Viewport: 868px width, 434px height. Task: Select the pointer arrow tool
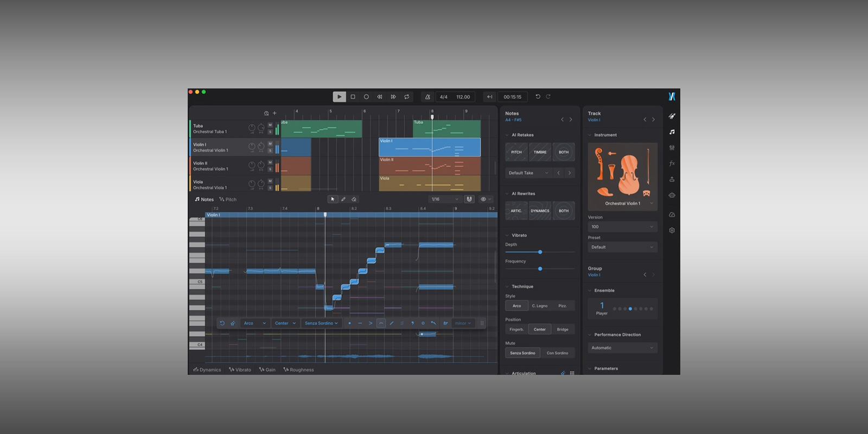point(333,199)
